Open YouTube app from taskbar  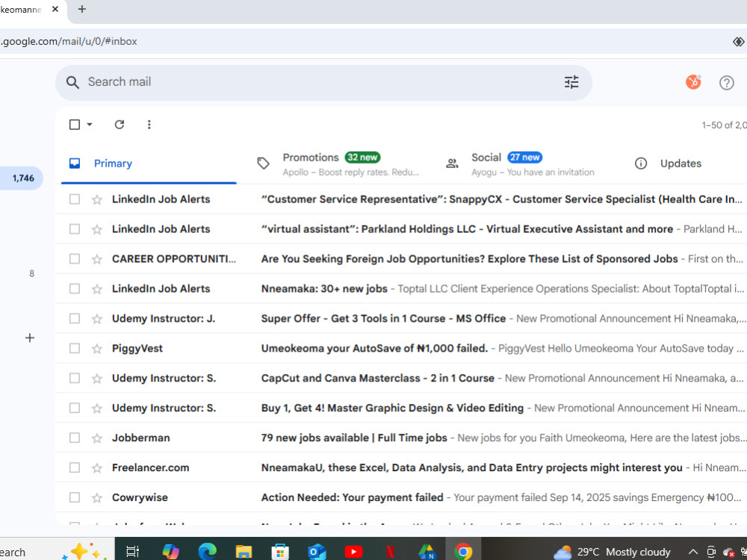[x=353, y=552]
